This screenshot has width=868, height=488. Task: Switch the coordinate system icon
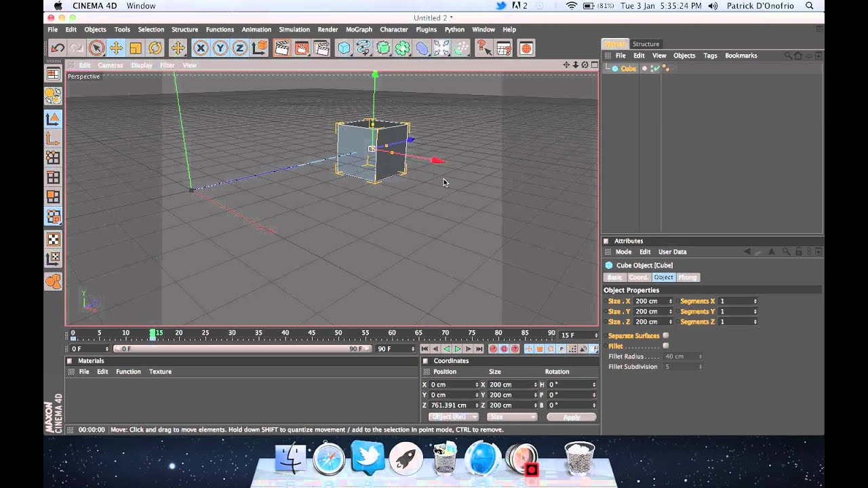(x=259, y=48)
